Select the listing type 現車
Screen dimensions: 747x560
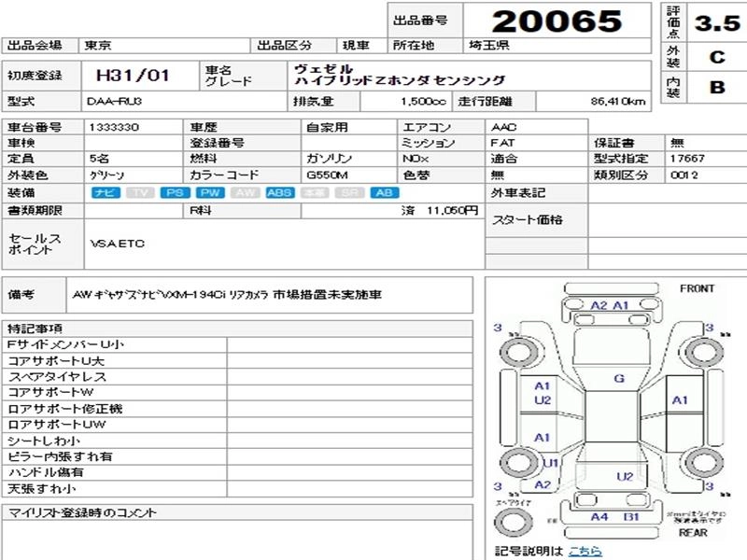pos(356,45)
